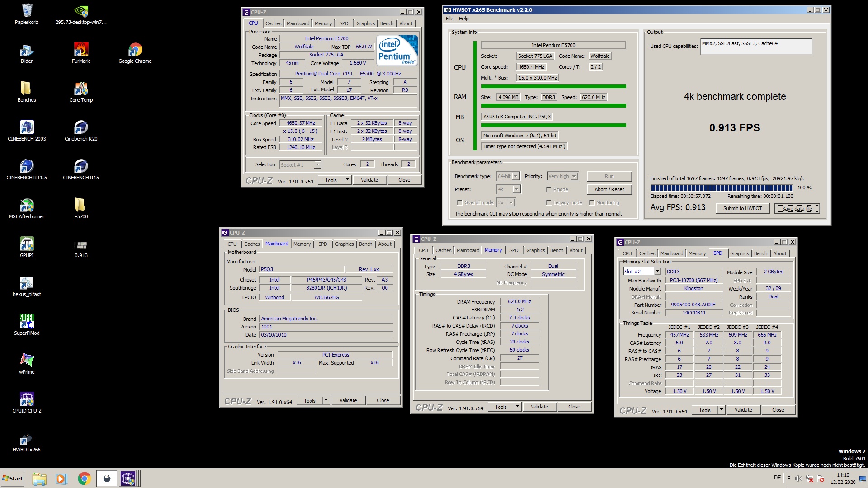This screenshot has width=868, height=488.
Task: Click the volume speaker tray icon
Action: click(x=798, y=479)
